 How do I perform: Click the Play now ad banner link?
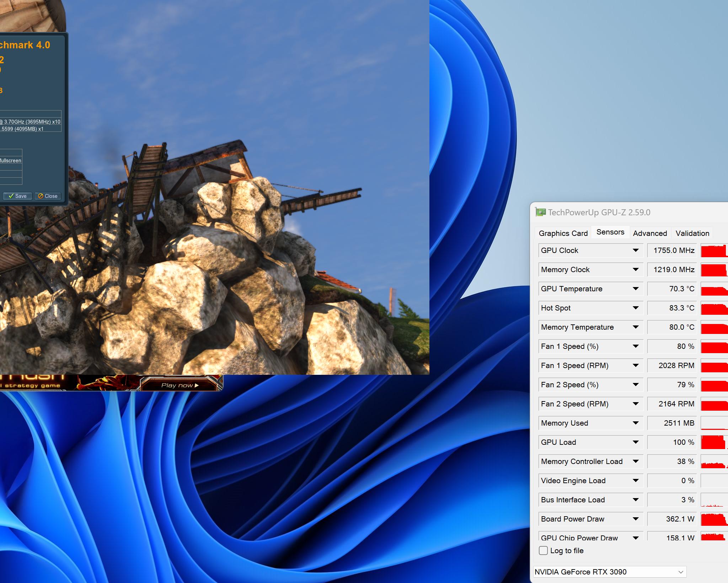[x=180, y=385]
